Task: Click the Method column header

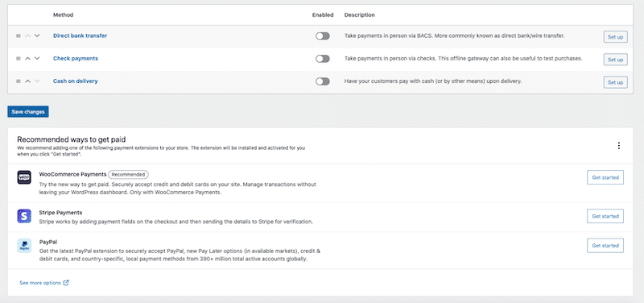Action: pos(64,15)
